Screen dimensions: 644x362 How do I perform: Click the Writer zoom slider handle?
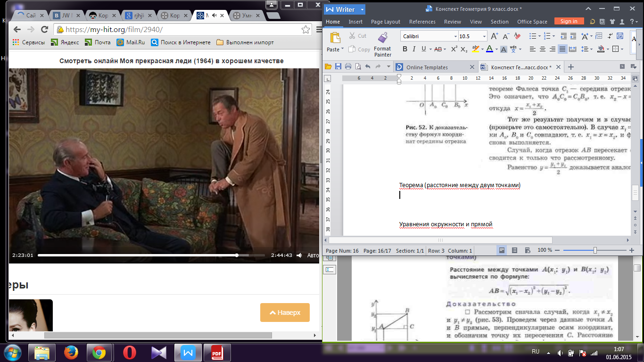[x=595, y=250]
